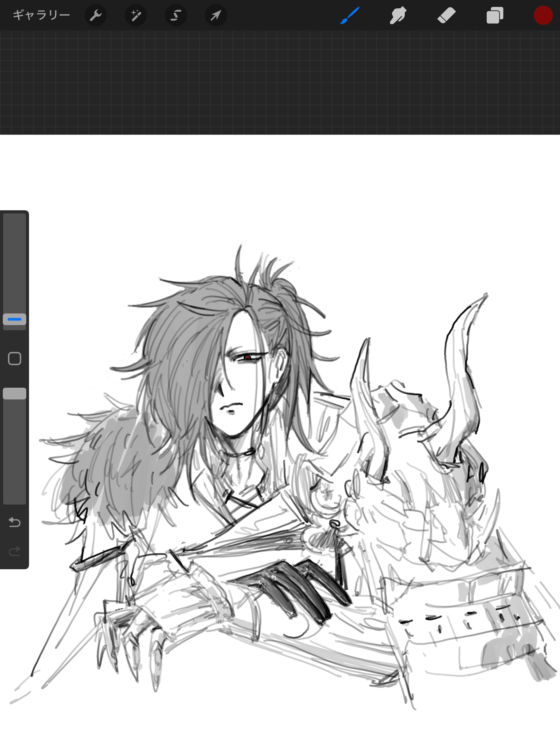Viewport: 560px width, 747px height.
Task: Undo the last stroke
Action: [15, 522]
